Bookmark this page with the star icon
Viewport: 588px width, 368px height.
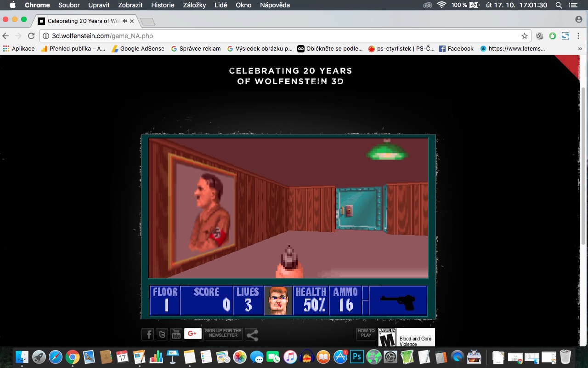click(524, 36)
